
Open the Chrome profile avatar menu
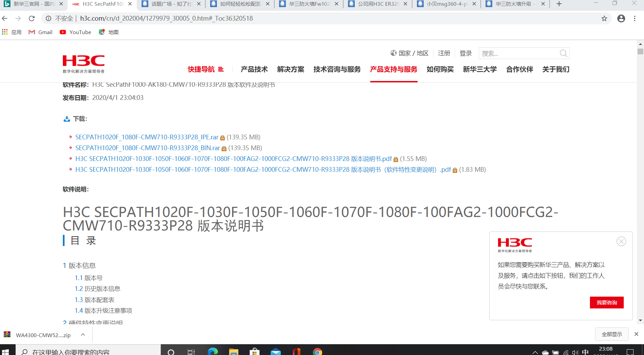(x=621, y=19)
